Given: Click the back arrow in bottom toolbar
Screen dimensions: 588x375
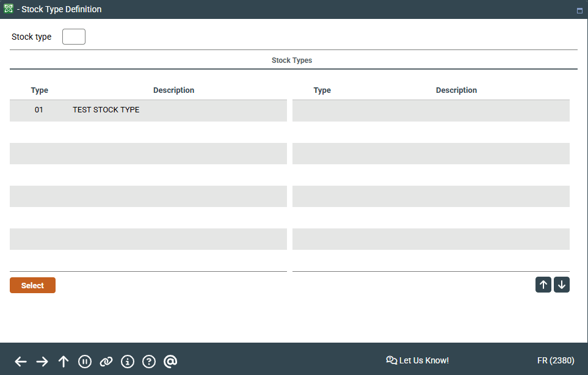Looking at the screenshot, I should (21, 362).
